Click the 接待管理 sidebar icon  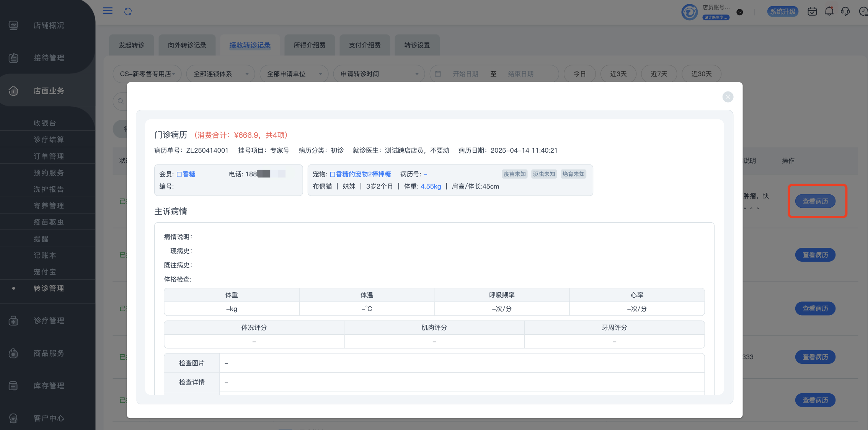[x=13, y=58]
